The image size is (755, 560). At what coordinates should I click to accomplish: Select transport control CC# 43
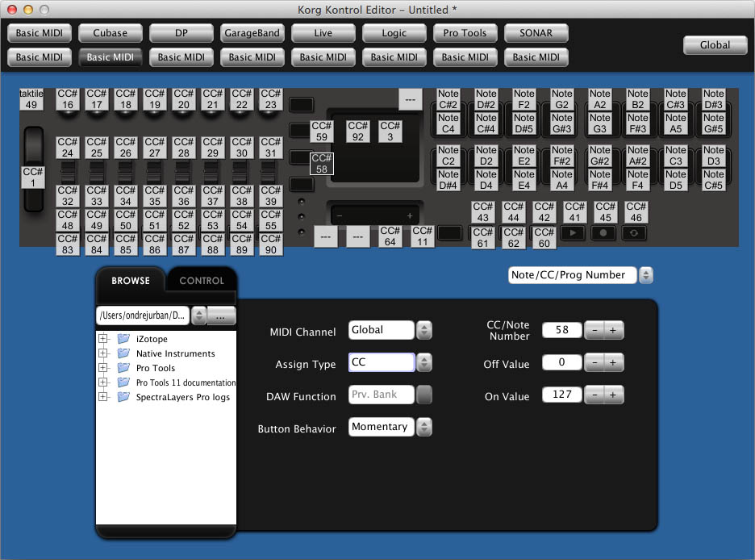pos(483,212)
